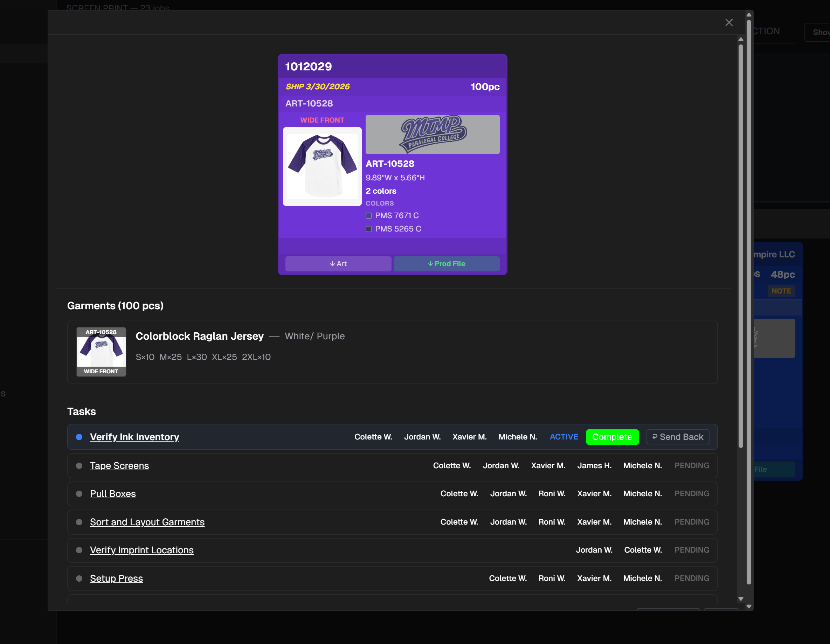The width and height of the screenshot is (830, 644).
Task: Click the PMS 7671 C color swatch
Action: (368, 216)
